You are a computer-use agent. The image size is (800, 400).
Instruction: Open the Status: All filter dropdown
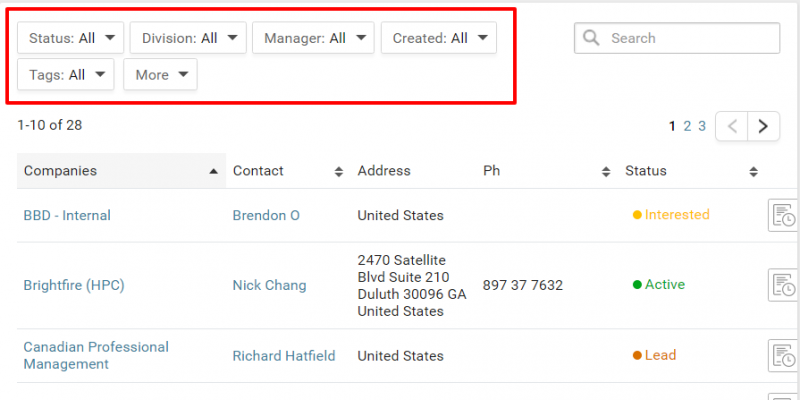[x=71, y=38]
